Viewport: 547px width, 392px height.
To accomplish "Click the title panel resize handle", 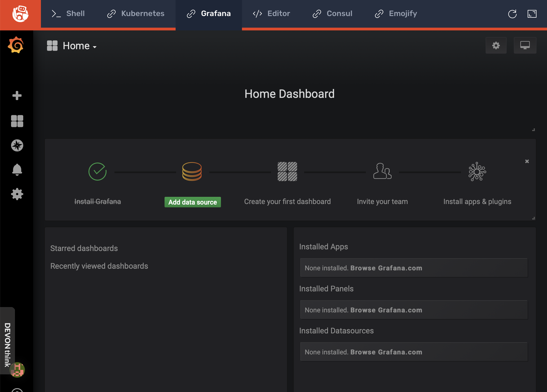I will 533,130.
